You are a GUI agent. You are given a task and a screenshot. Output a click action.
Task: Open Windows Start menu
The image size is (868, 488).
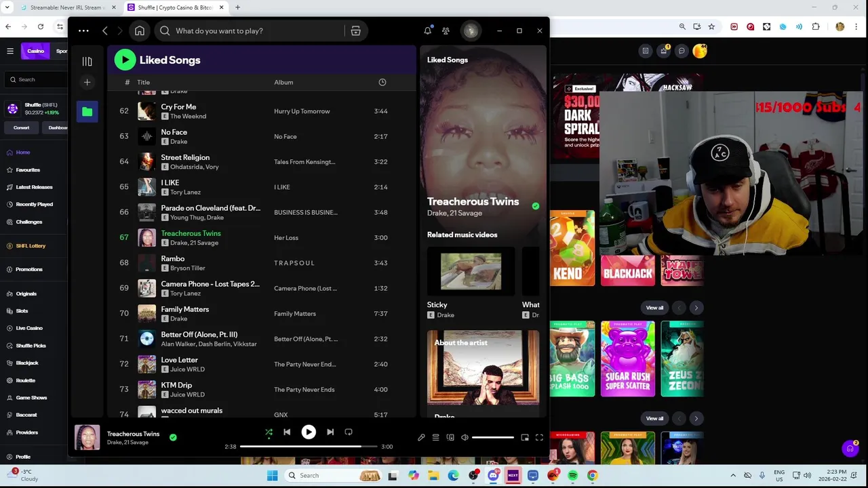coord(272,475)
